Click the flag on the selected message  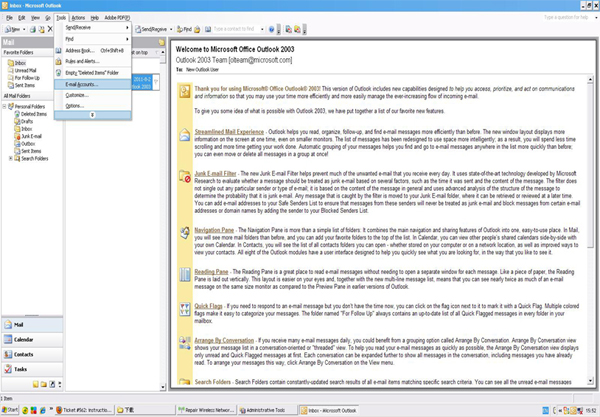pyautogui.click(x=156, y=82)
